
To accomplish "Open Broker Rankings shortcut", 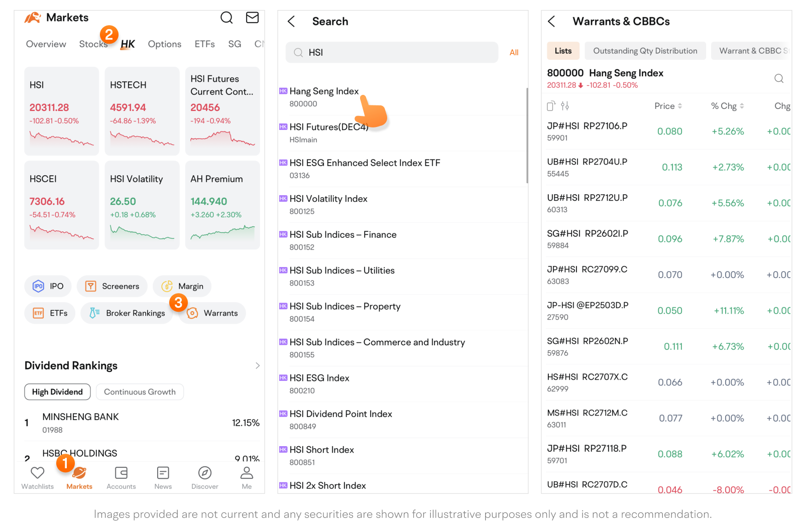I will [x=127, y=313].
